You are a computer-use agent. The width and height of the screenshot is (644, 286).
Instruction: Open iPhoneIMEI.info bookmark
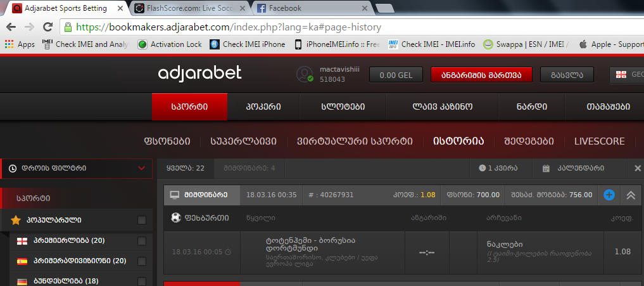point(338,44)
